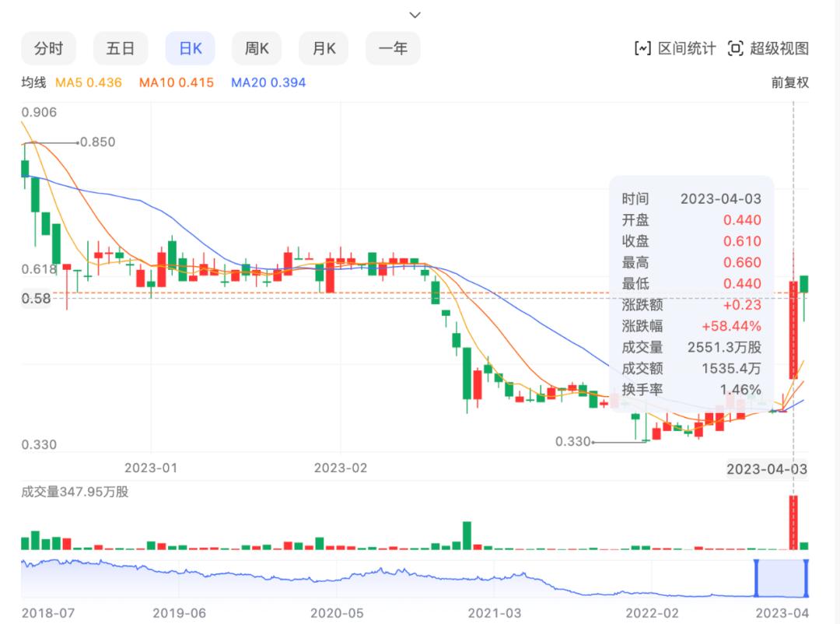The width and height of the screenshot is (840, 624).
Task: Click the tall red volume bar on the right
Action: 794,520
